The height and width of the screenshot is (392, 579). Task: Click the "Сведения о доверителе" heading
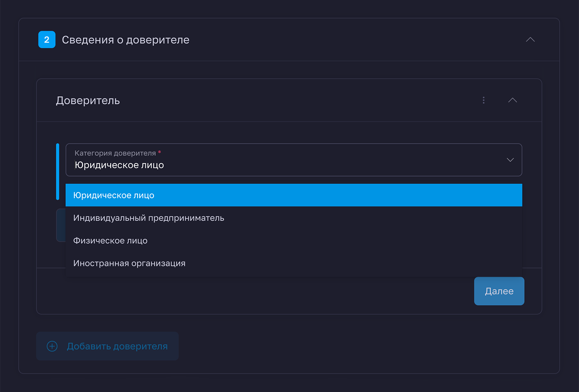point(126,40)
